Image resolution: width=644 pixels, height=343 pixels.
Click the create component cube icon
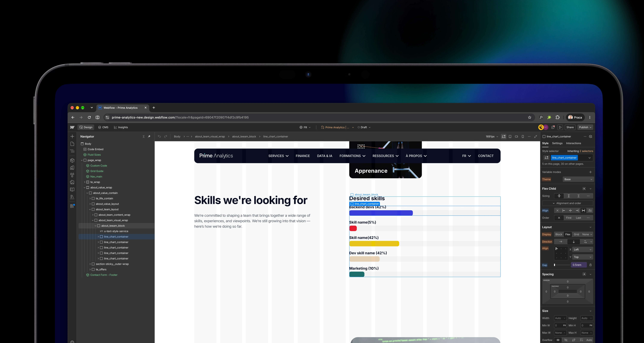[x=591, y=137]
